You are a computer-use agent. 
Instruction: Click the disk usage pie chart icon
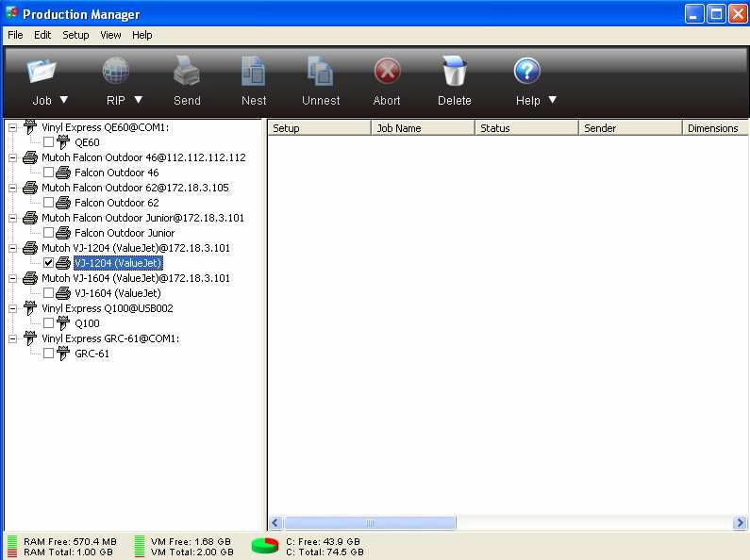click(x=265, y=546)
